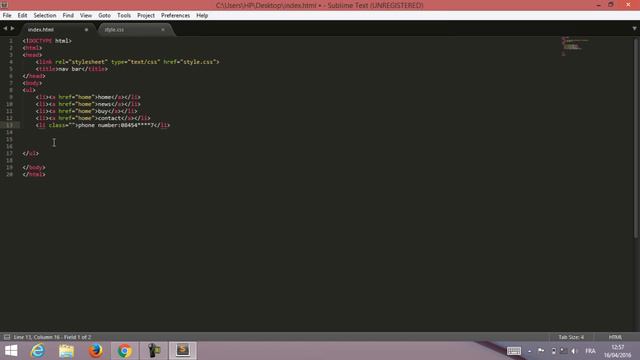640x360 pixels.
Task: Click the list item line with 'contact'
Action: 93,118
